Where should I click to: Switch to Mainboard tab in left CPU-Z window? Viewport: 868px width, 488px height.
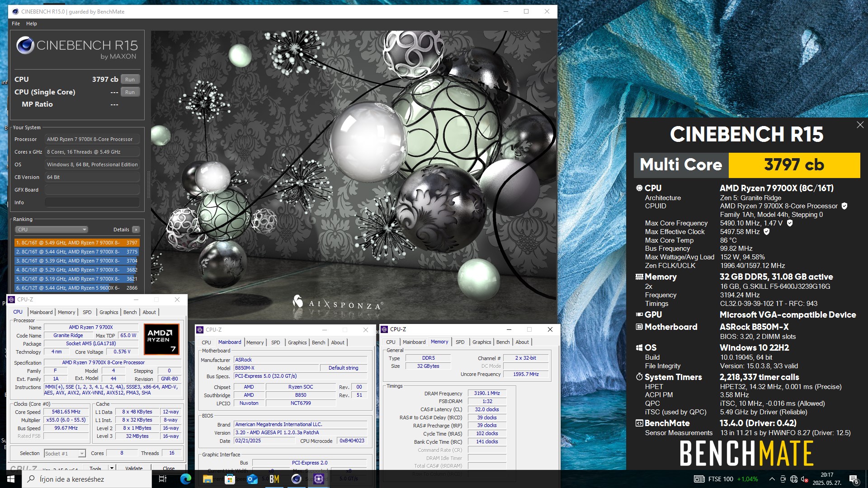41,312
